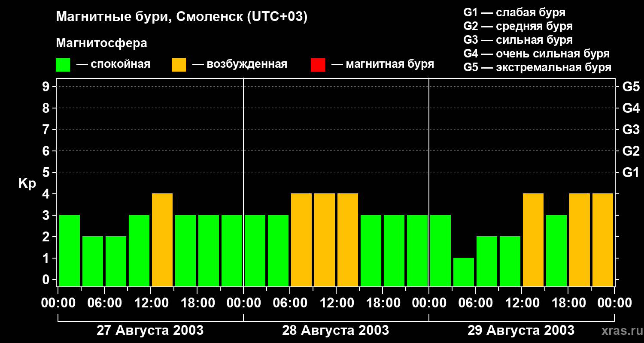Select the 28 August 18:00–21:00 green bar
Image resolution: width=644 pixels, height=343 pixels.
pos(394,250)
